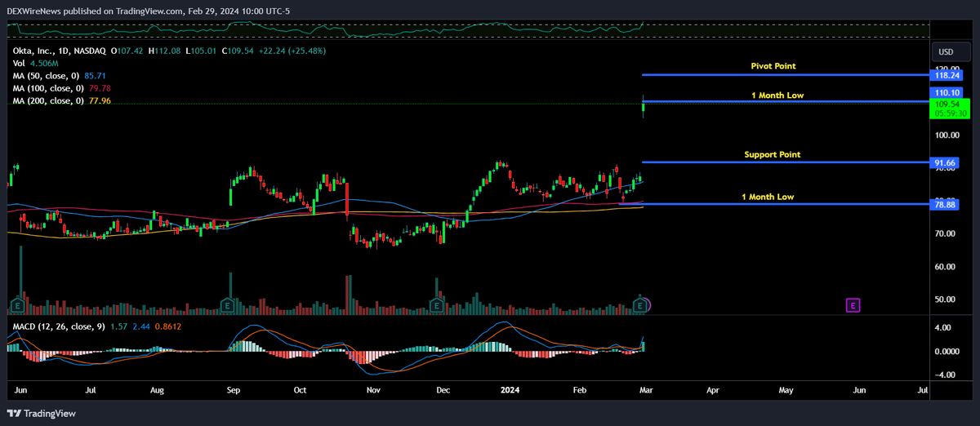Click the Support Point annotation text
Image resolution: width=980 pixels, height=426 pixels.
point(773,154)
